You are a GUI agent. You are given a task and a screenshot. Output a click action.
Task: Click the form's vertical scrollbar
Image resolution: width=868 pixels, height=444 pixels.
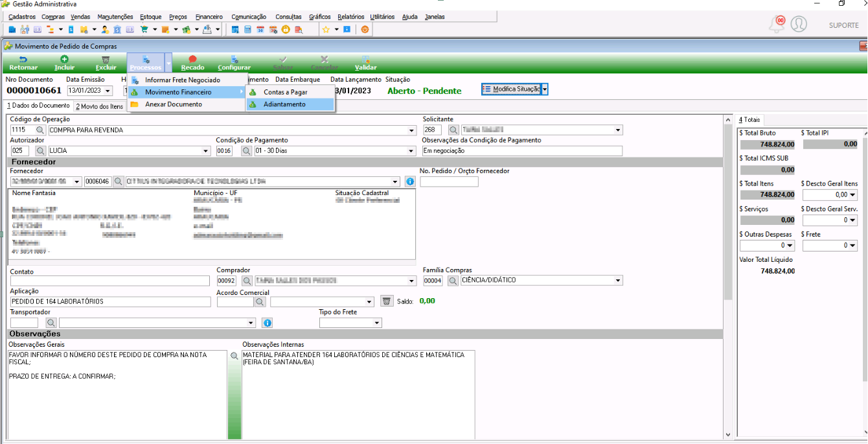click(x=727, y=277)
